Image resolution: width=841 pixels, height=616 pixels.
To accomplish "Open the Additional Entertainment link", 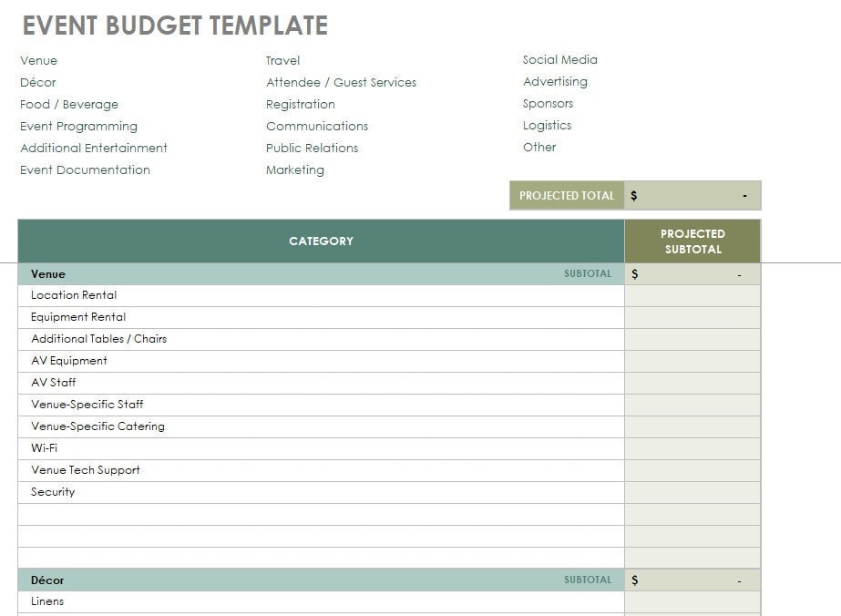I will point(93,148).
